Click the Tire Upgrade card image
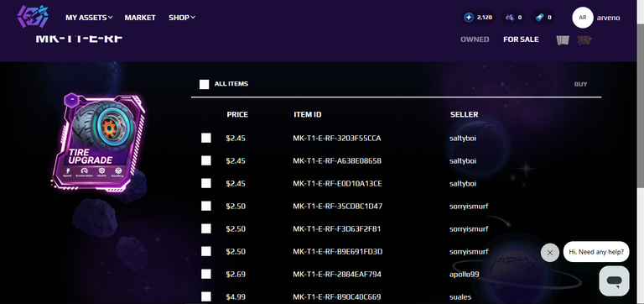Image resolution: width=644 pixels, height=304 pixels. [99, 142]
